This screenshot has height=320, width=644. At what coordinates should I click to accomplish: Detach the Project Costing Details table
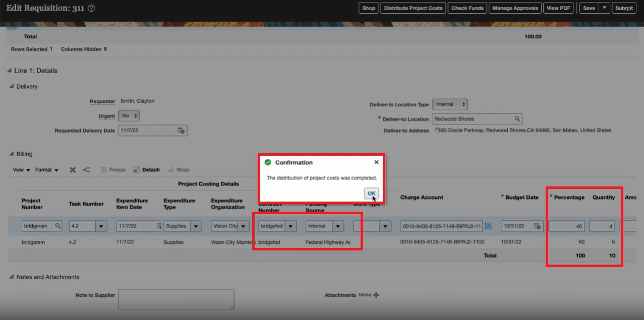coord(145,170)
